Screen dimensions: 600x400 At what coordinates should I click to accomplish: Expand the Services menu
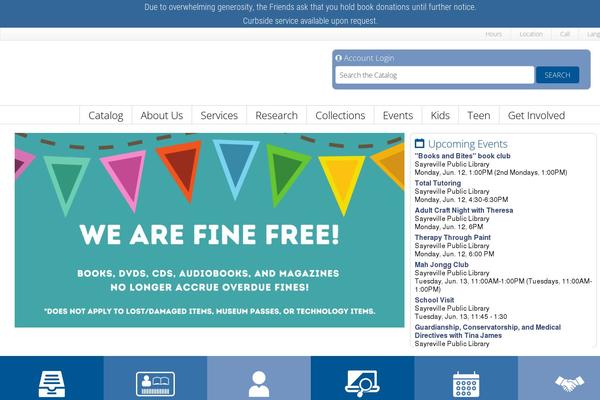point(219,115)
